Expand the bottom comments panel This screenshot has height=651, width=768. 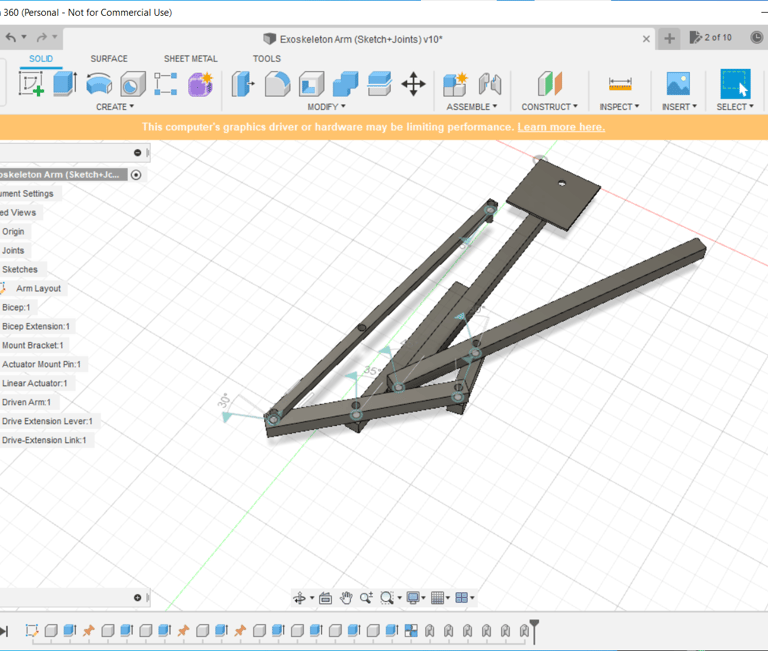click(x=138, y=598)
